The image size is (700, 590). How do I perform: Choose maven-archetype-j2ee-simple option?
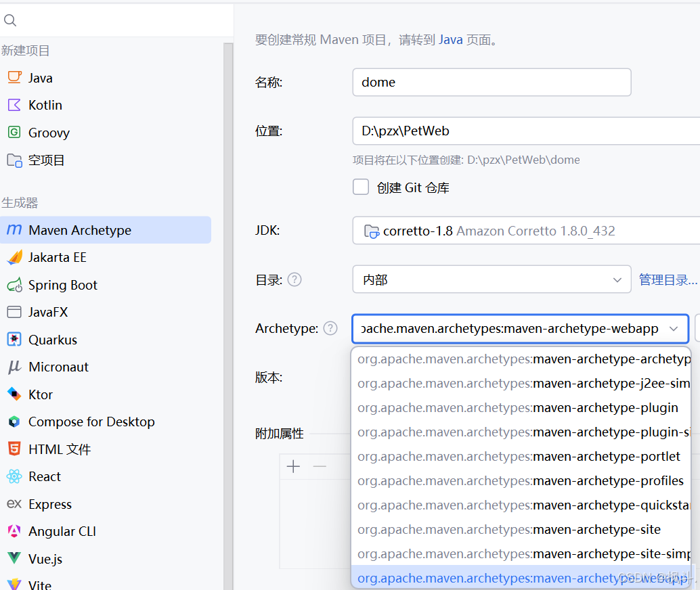click(521, 384)
